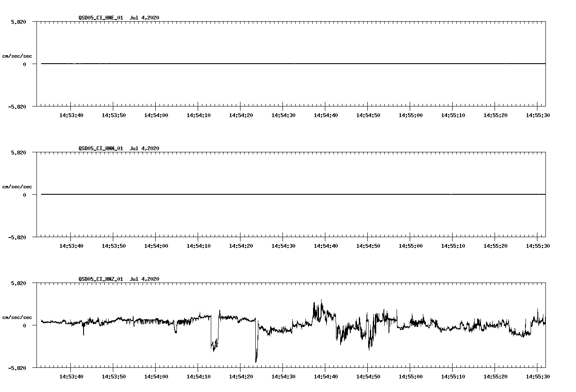Click the cm/sec/sec unit label on HNZ plot
This screenshot has width=576, height=392.
17,317
